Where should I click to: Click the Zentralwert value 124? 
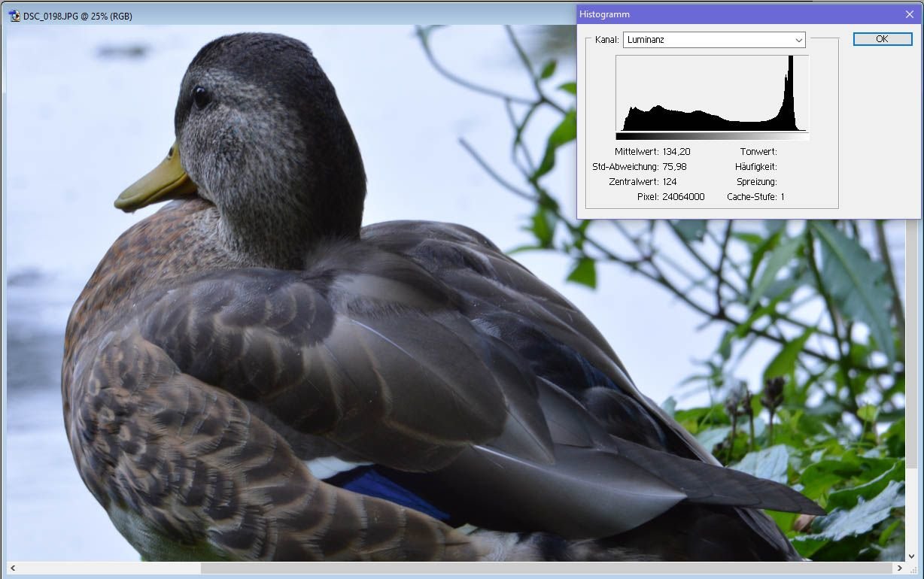pyautogui.click(x=670, y=182)
